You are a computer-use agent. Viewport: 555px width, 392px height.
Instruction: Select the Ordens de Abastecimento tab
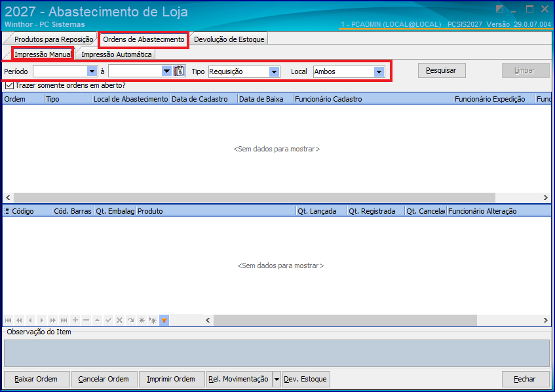tap(144, 39)
